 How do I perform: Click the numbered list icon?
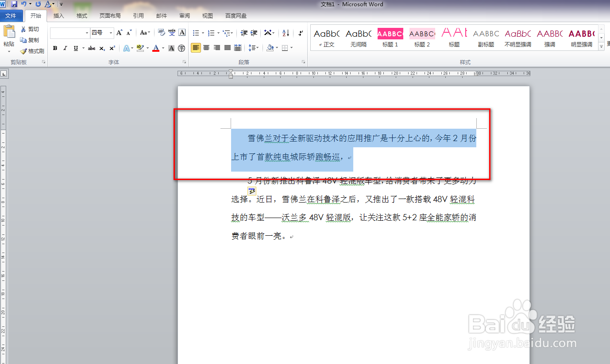click(x=211, y=33)
